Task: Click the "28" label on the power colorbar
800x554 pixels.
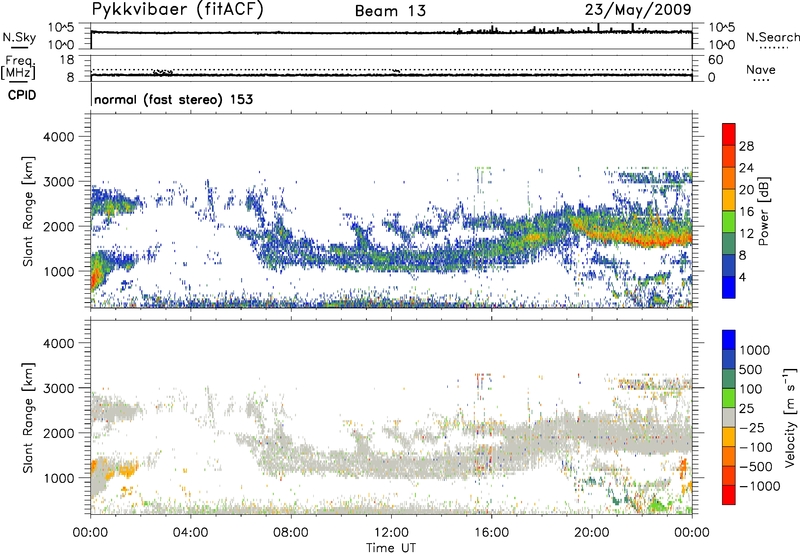Action: 746,146
